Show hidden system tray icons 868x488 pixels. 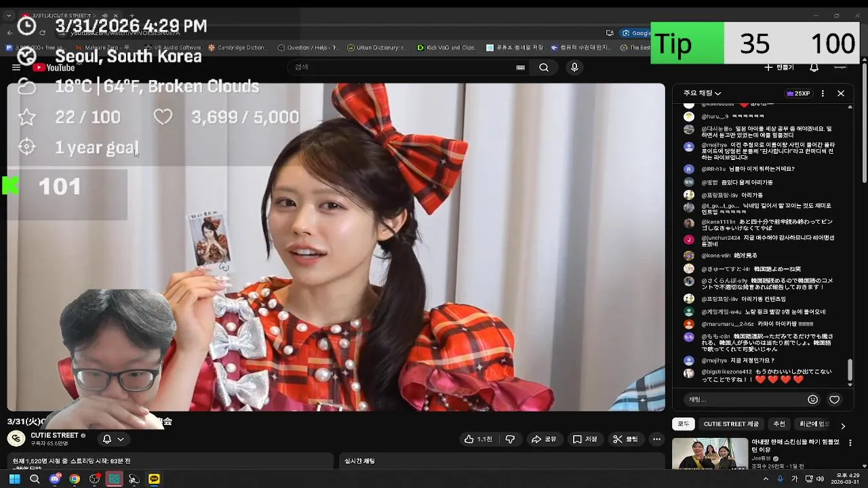(766, 479)
